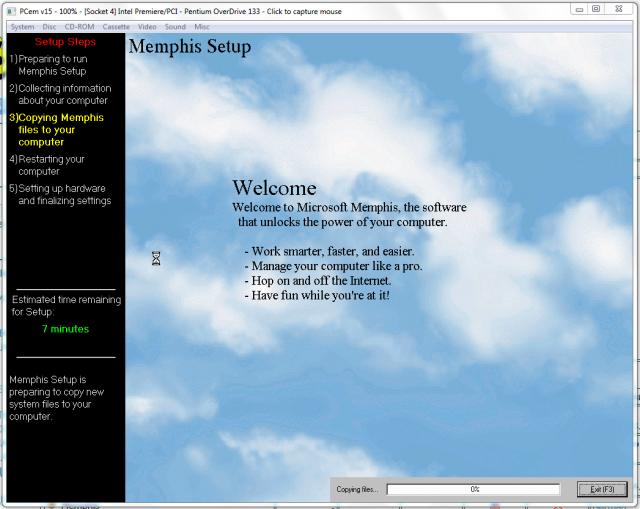Image resolution: width=640 pixels, height=509 pixels.
Task: Click 'Have fun while you're at it!' line
Action: (317, 295)
